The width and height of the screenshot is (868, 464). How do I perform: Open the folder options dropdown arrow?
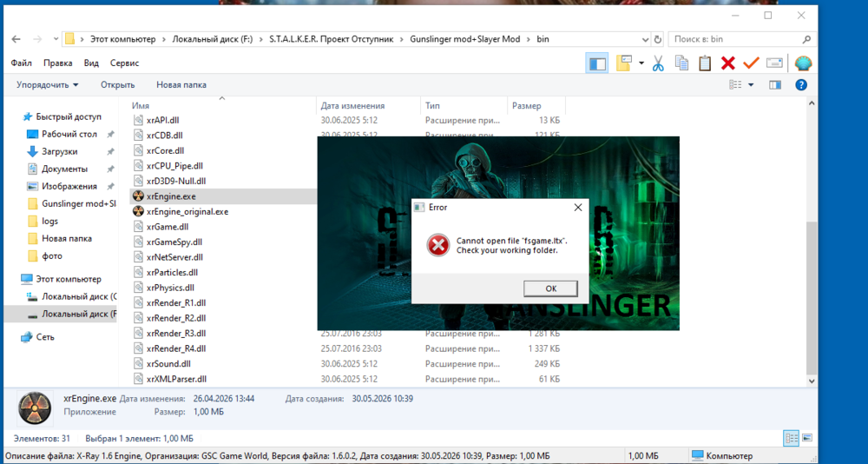click(x=641, y=63)
